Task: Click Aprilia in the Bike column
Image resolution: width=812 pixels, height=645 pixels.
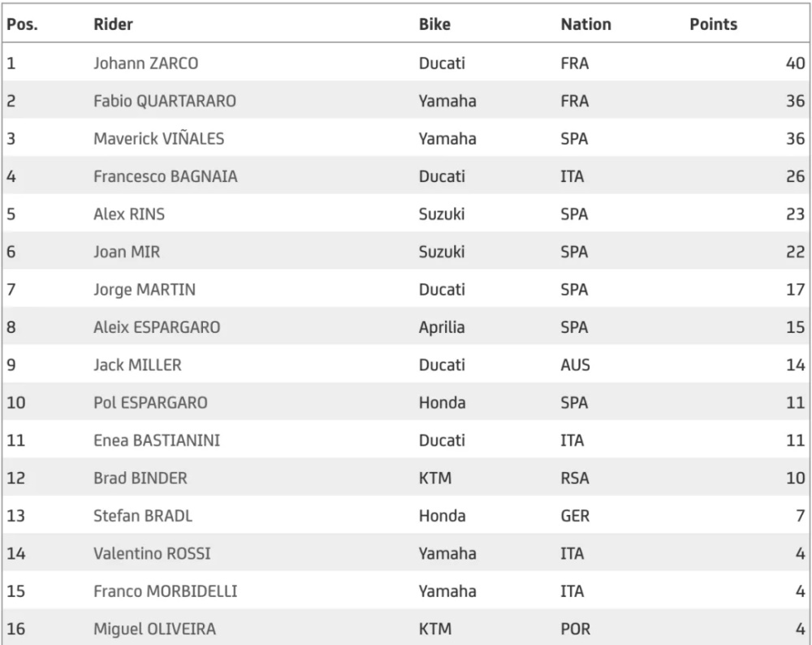Action: click(442, 327)
